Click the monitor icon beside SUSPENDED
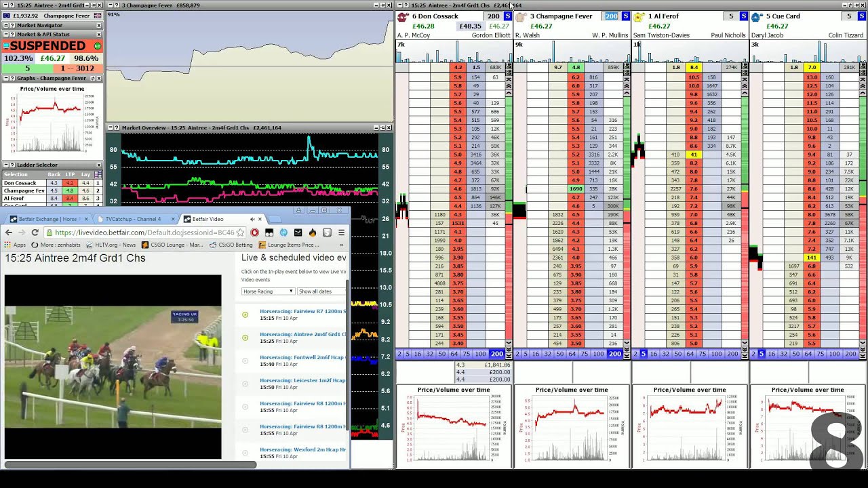Image resolution: width=868 pixels, height=488 pixels. click(6, 46)
